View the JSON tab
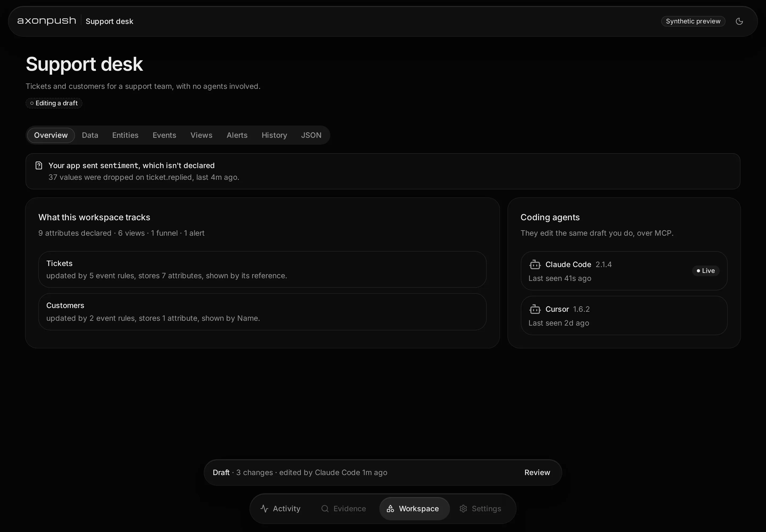Image resolution: width=766 pixels, height=532 pixels. [x=311, y=135]
